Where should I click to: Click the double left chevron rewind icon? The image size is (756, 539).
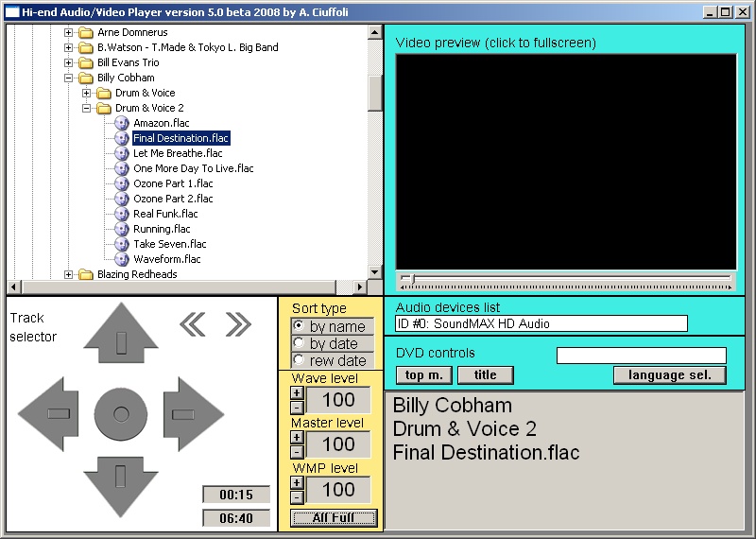click(x=192, y=324)
